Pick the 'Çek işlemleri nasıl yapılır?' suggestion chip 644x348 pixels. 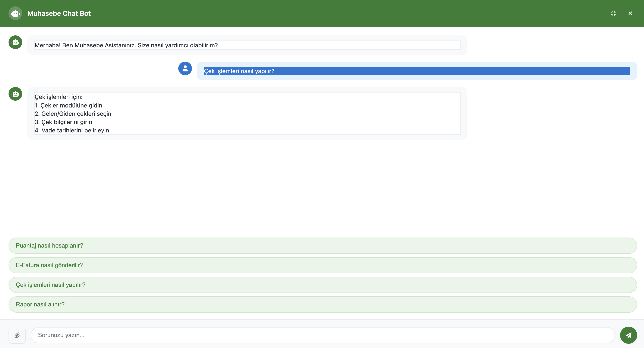pos(322,285)
